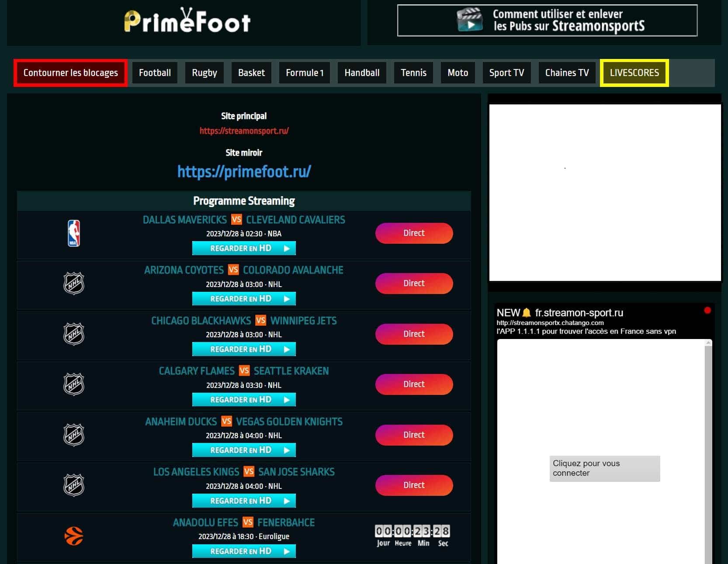Open the Football section

pos(155,73)
